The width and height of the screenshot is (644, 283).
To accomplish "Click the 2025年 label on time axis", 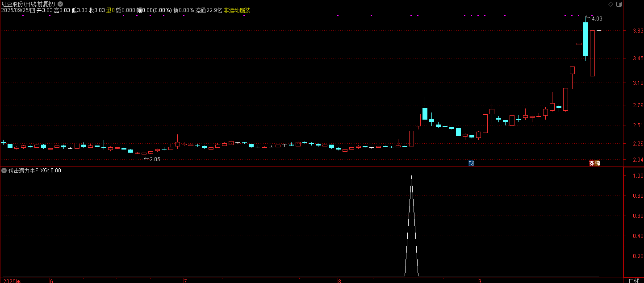I will click(12, 281).
